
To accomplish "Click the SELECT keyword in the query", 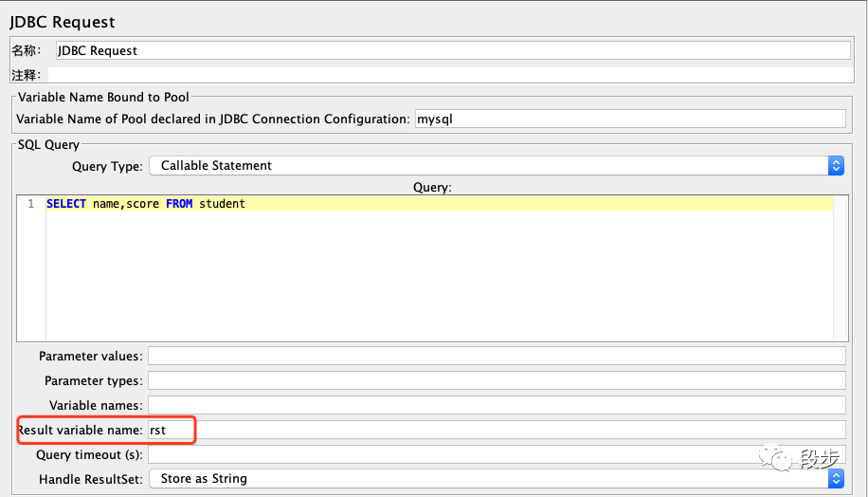I will tap(66, 204).
